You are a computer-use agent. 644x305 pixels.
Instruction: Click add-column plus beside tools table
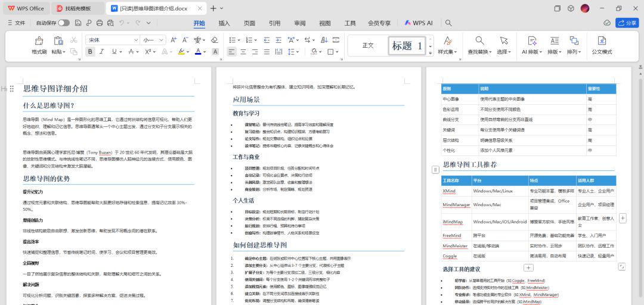623,219
